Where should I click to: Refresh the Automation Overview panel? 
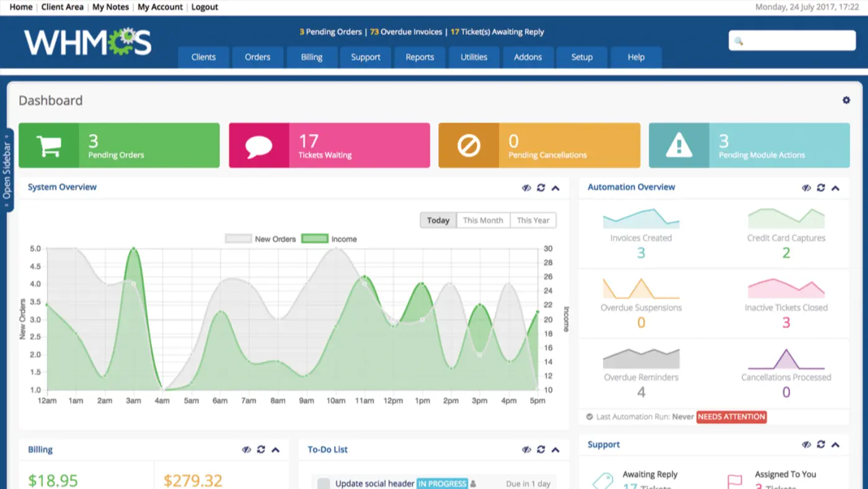click(x=821, y=187)
